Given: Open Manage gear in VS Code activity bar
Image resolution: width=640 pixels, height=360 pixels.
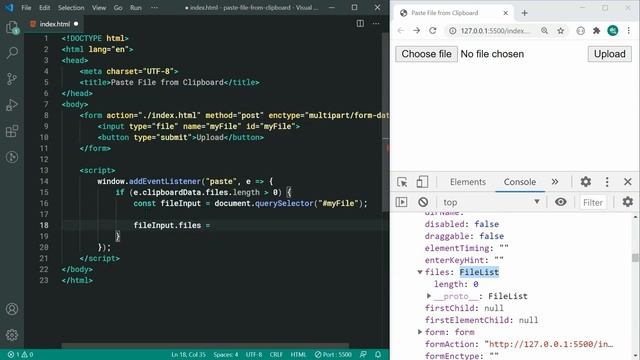Looking at the screenshot, I should pos(12,335).
